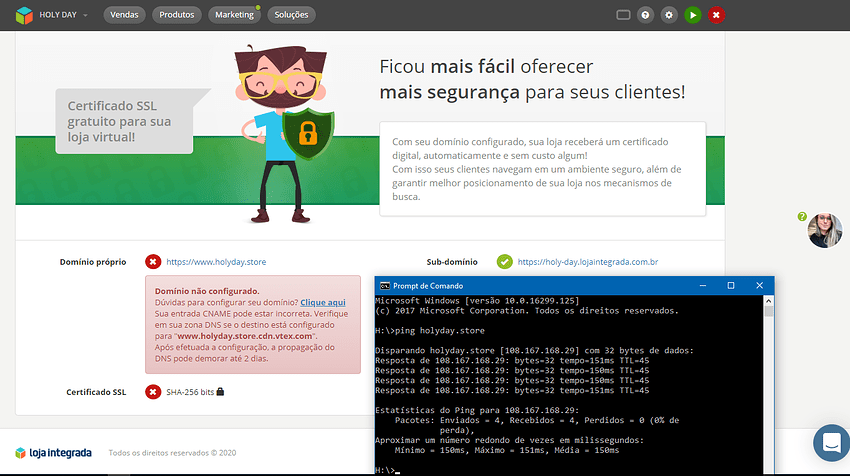Open the chat bubble widget
The width and height of the screenshot is (850, 476).
pyautogui.click(x=832, y=442)
